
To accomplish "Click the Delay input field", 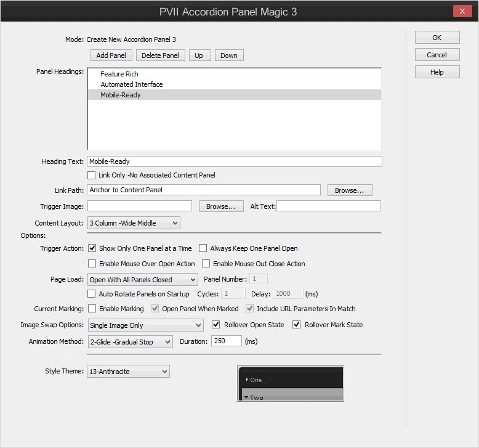I will click(288, 293).
